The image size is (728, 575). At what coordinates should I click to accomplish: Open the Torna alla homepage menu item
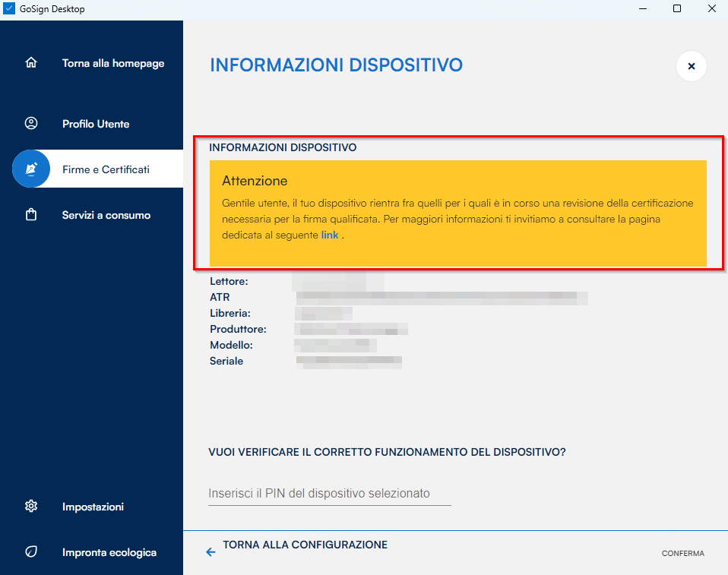click(x=113, y=63)
